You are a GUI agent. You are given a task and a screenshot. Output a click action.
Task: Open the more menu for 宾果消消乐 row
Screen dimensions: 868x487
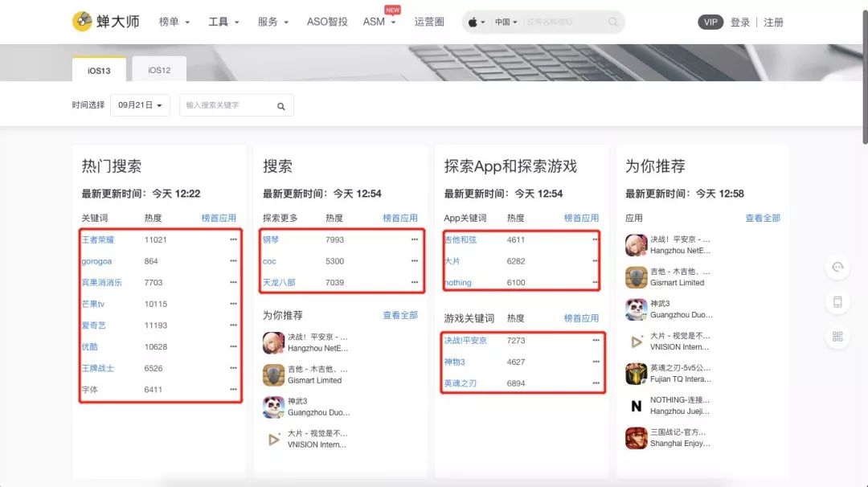233,282
